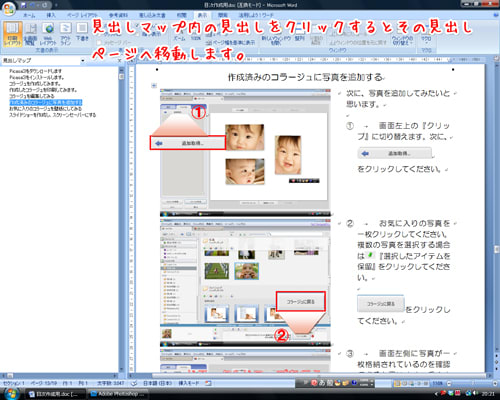
Task: Jump to heading コラージュを編集してみる
Action: pos(31,96)
